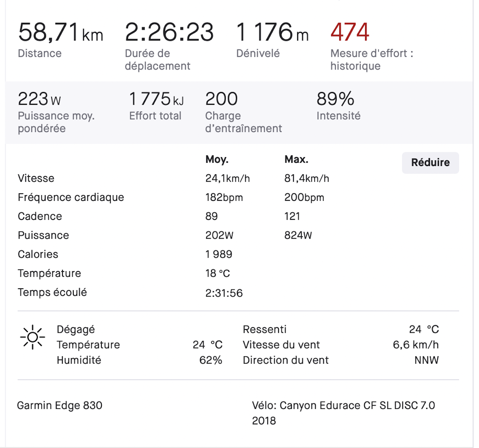The height and width of the screenshot is (448, 479).
Task: Click the Max. column header
Action: click(x=296, y=160)
